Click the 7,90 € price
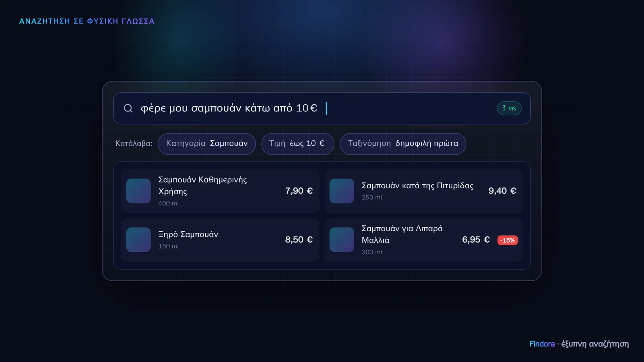Viewport: 644px width, 362px height. [x=299, y=191]
